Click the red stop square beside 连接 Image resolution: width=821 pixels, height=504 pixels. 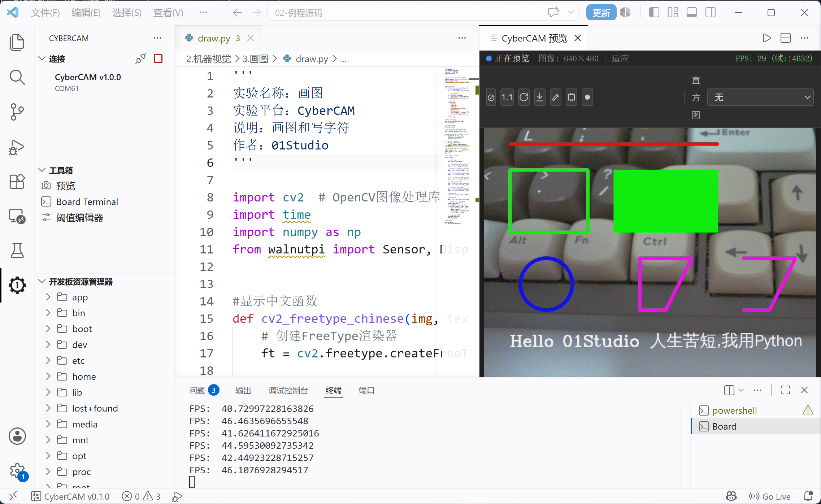click(x=158, y=58)
